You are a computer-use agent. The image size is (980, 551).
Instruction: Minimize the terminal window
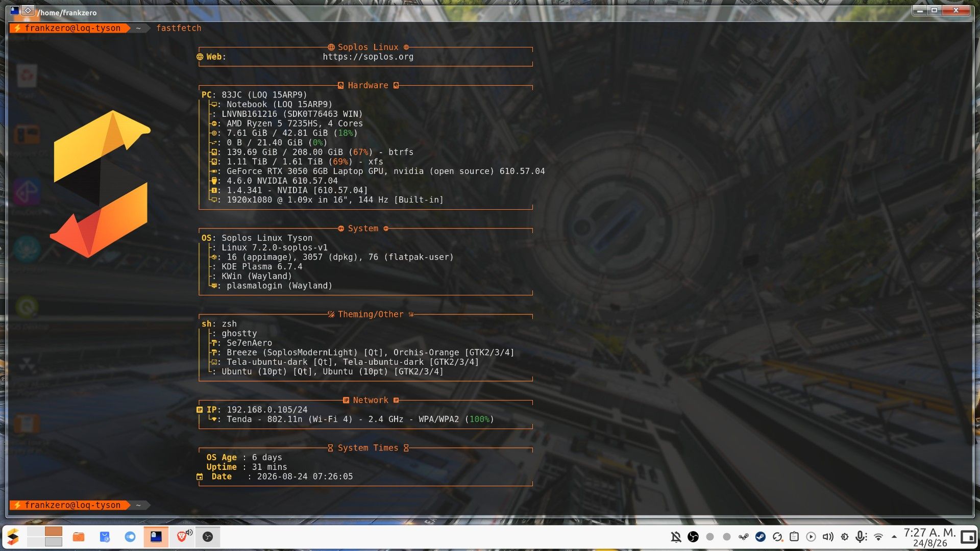tap(920, 10)
